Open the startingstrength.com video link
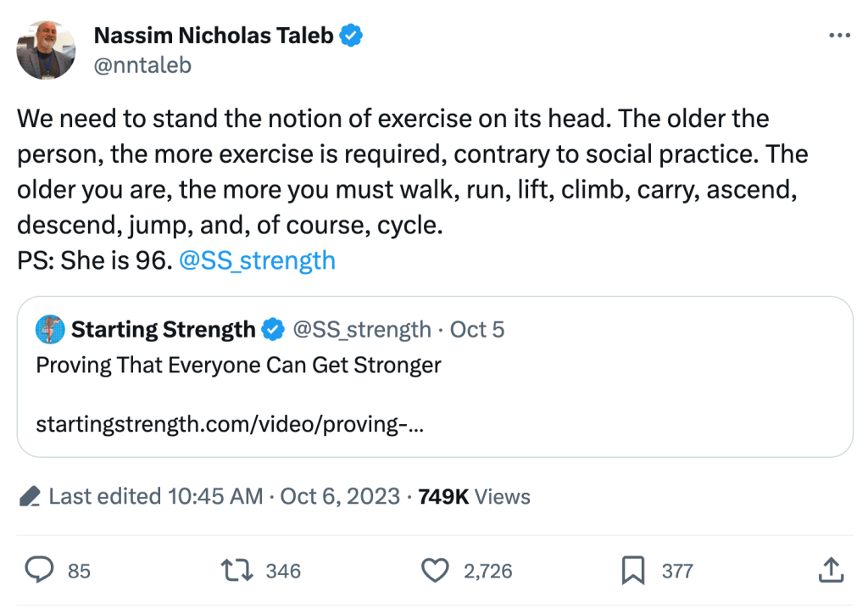Screen dimensions: 868x614 pyautogui.click(x=230, y=423)
